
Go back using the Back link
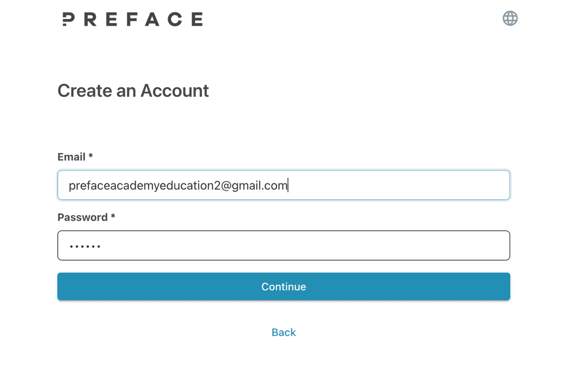click(x=283, y=333)
